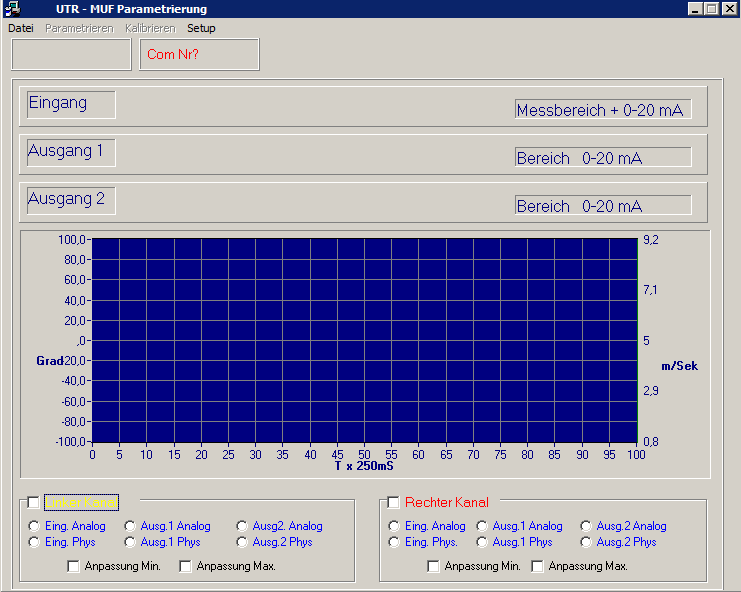Click Ausgang 1 'Bereich 0-20 mA' field
741x592 pixels.
coord(603,157)
